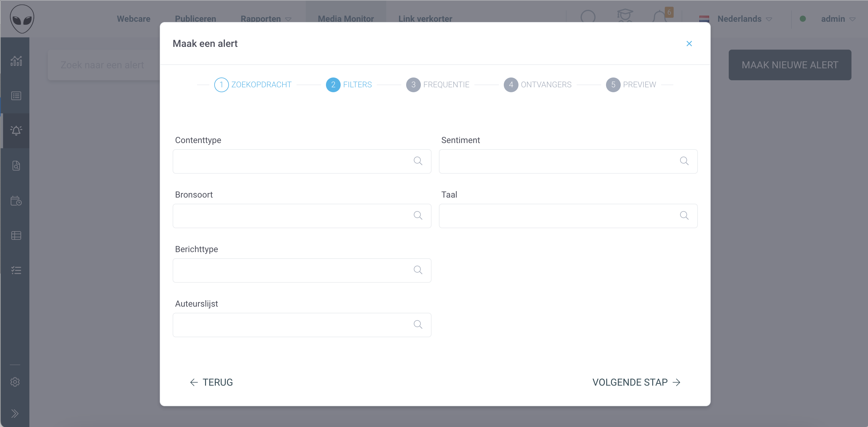Open the document search sidebar icon
Image resolution: width=868 pixels, height=427 pixels.
point(16,166)
